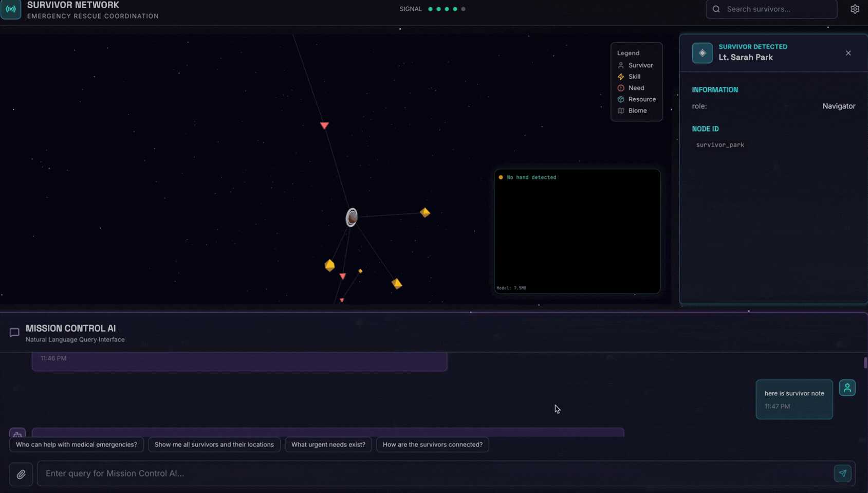This screenshot has width=868, height=493.
Task: Click the Mission Control AI chat bubble icon
Action: pyautogui.click(x=14, y=333)
